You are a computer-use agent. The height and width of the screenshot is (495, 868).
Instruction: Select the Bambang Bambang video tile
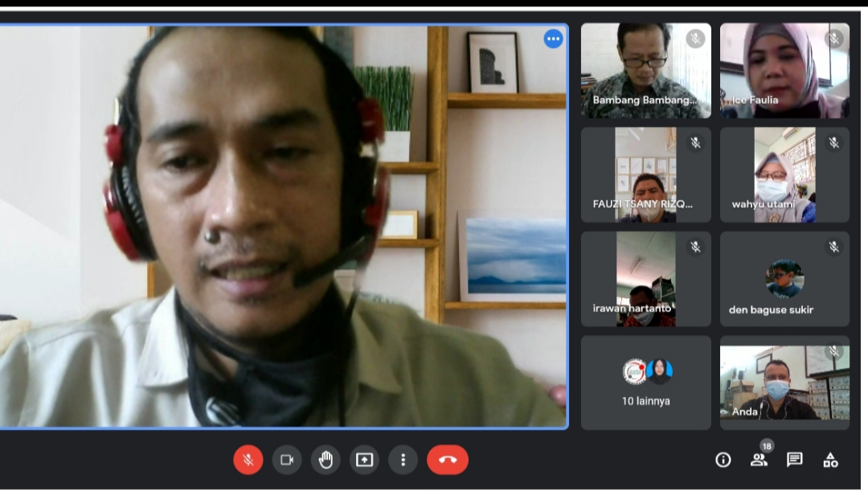646,71
